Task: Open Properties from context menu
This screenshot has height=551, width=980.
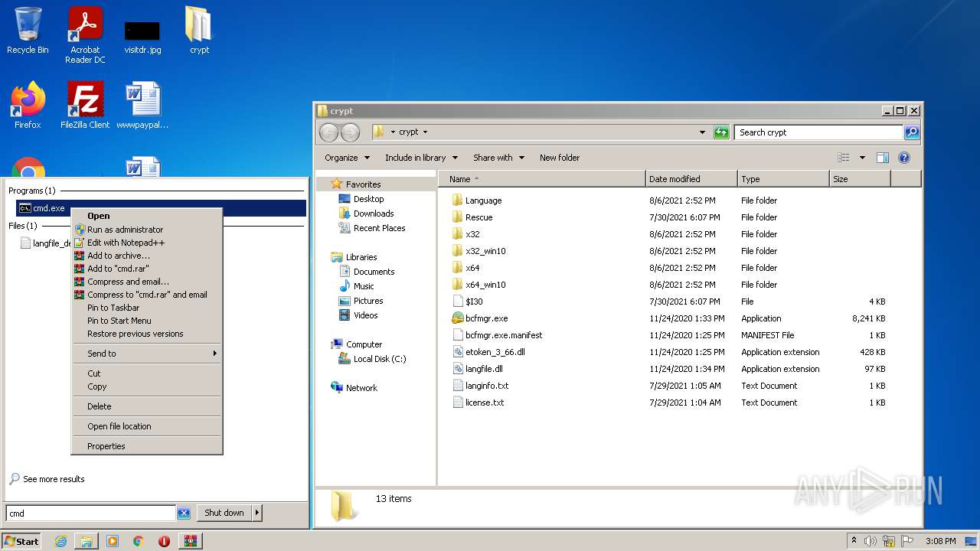Action: [x=146, y=446]
